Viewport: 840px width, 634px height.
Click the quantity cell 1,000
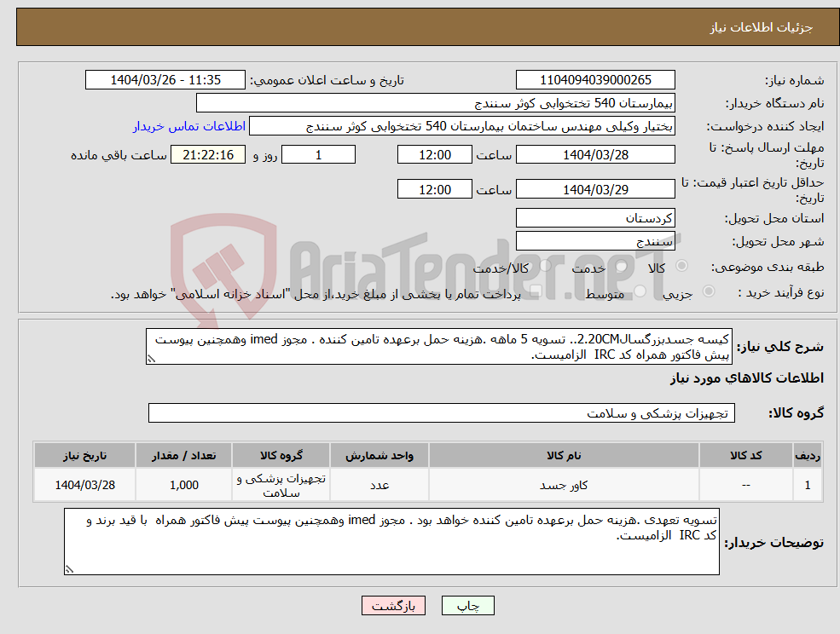tap(183, 485)
